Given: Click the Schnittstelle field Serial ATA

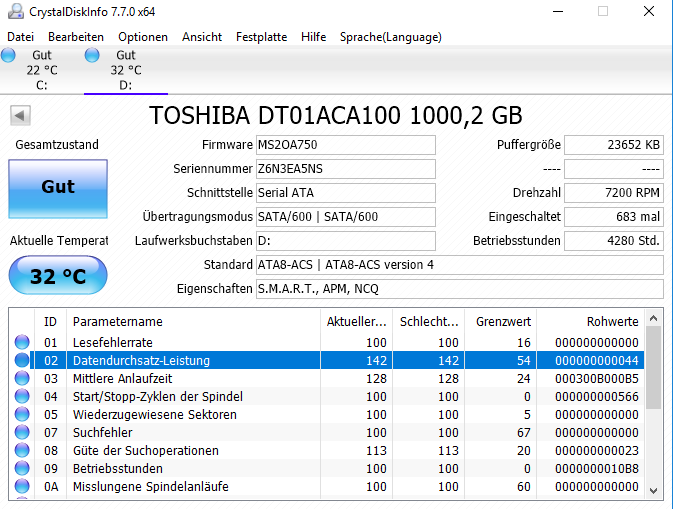Looking at the screenshot, I should point(346,193).
